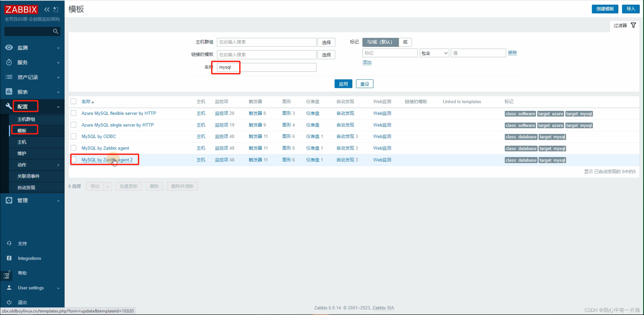Click the configuration wrench icon
This screenshot has height=315, width=644.
coord(9,106)
